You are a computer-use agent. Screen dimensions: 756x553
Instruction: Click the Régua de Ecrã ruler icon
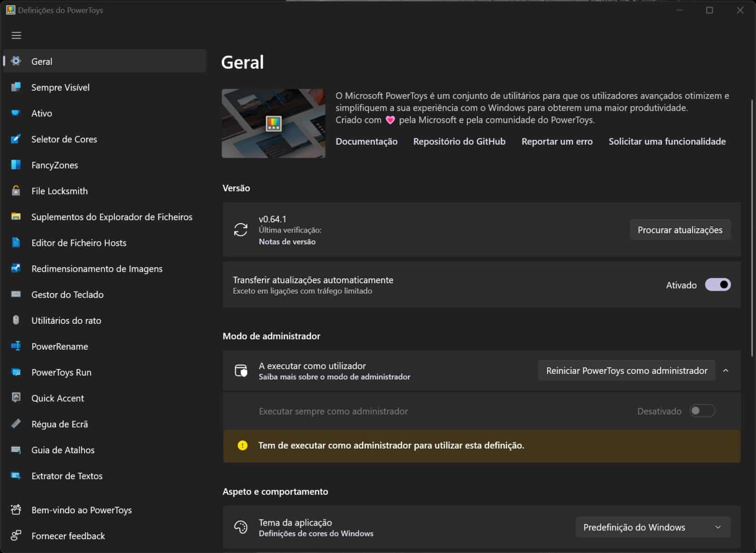click(x=16, y=424)
